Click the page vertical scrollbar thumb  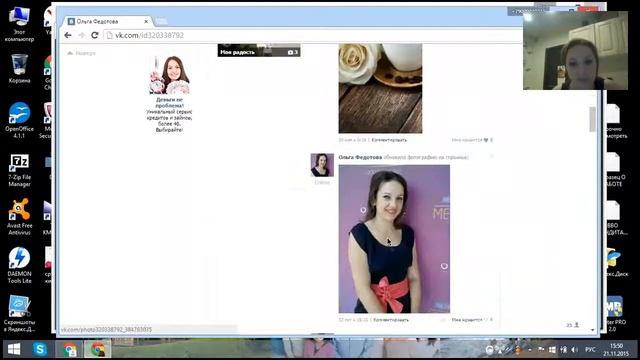(x=592, y=119)
